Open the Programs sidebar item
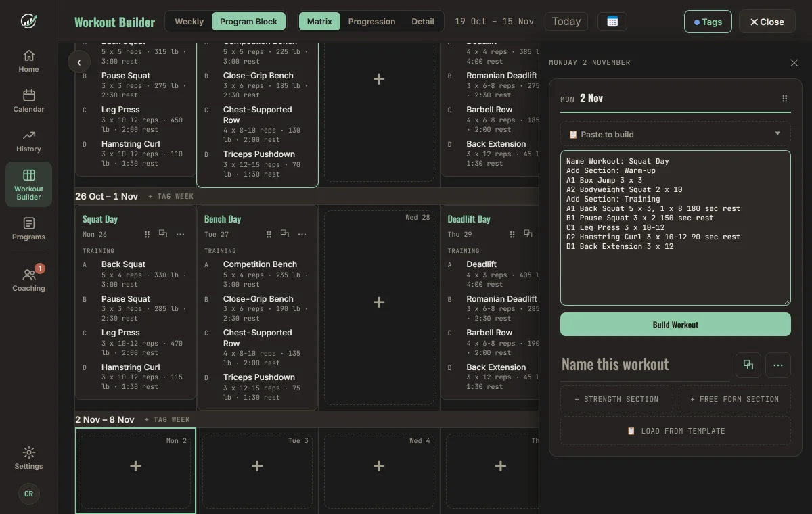Viewport: 812px width, 514px height. tap(28, 229)
